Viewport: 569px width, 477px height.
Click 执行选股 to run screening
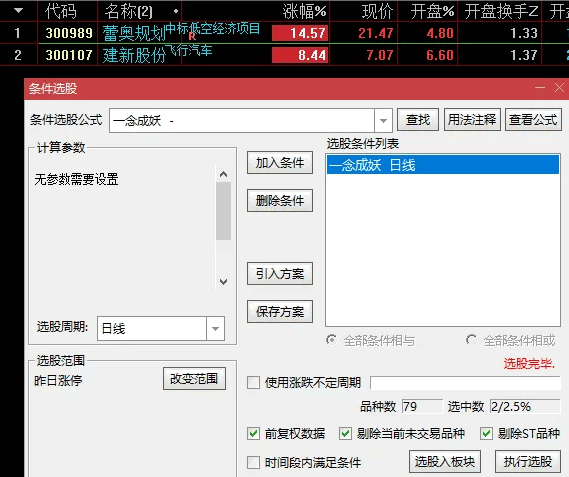coord(528,461)
